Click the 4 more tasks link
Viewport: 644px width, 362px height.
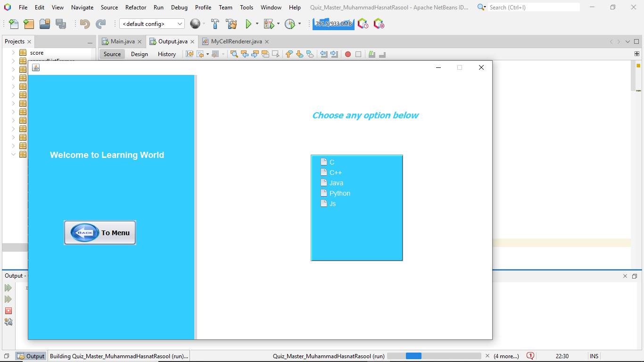pyautogui.click(x=506, y=356)
